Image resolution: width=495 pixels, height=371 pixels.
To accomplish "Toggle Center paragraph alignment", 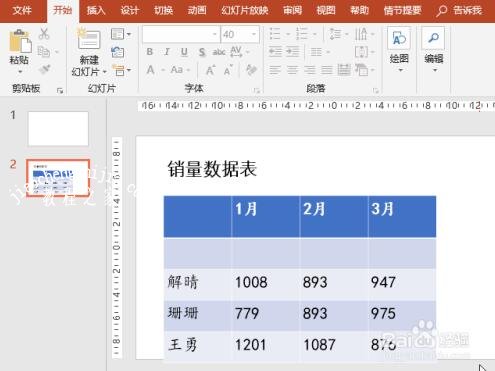I will pyautogui.click(x=292, y=70).
